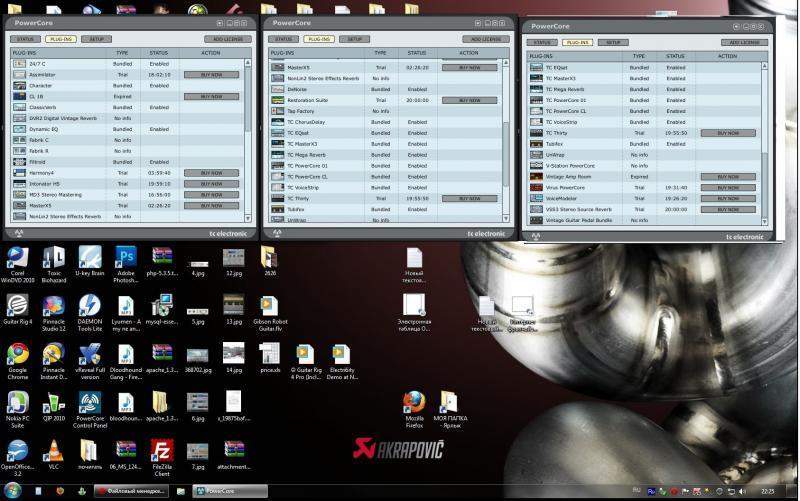Click Buy Now for the Assimilator plug-in
The width and height of the screenshot is (800, 501).
tap(211, 74)
